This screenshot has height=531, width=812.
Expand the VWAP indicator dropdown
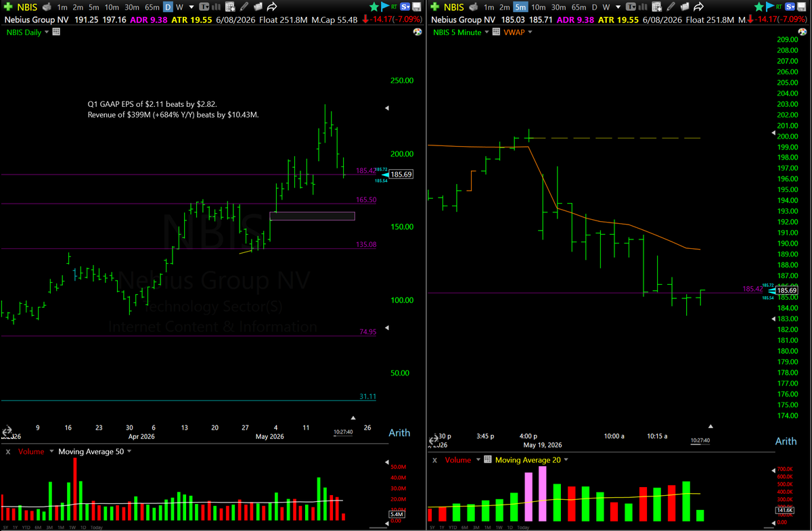530,32
